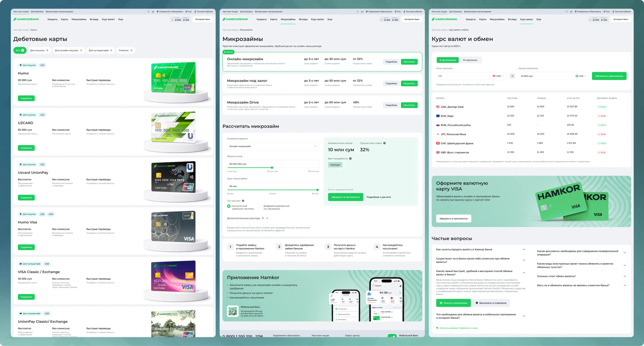Image resolution: width=644 pixels, height=346 pixels.
Task: Click the Хочу получить amount field
Action: [462, 76]
